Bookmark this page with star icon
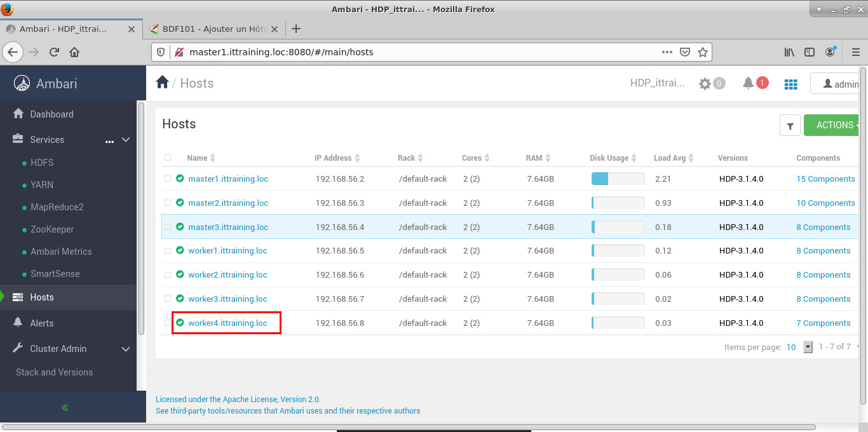This screenshot has height=432, width=868. click(x=702, y=52)
